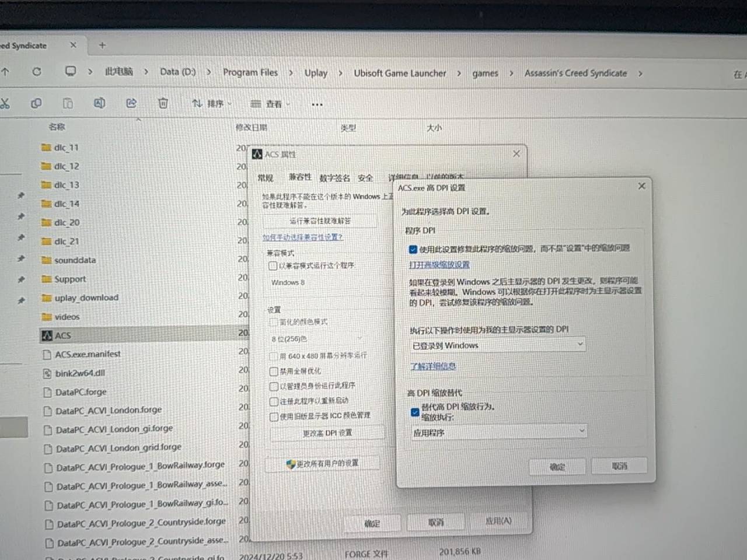Select the uplay_download folder icon

[x=47, y=298]
